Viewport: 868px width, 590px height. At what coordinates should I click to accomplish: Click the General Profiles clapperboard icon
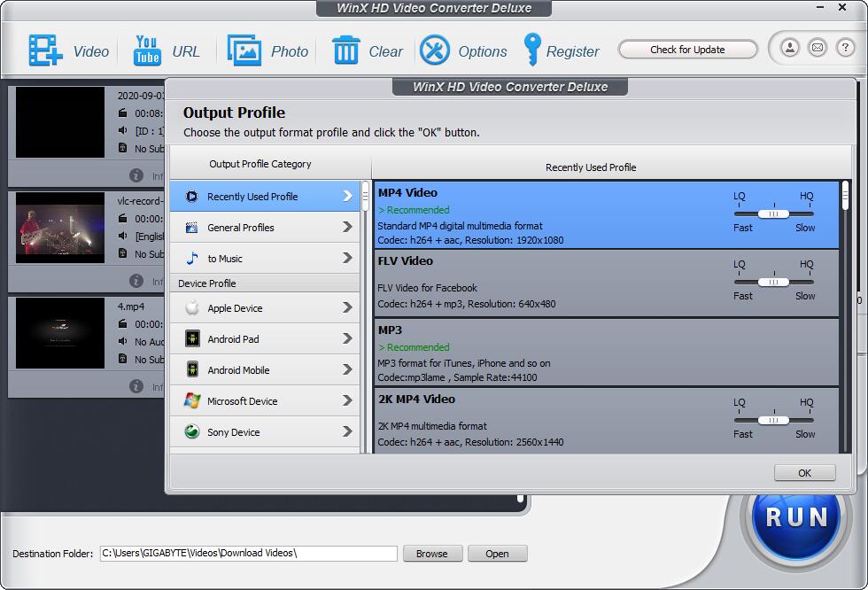click(x=191, y=227)
